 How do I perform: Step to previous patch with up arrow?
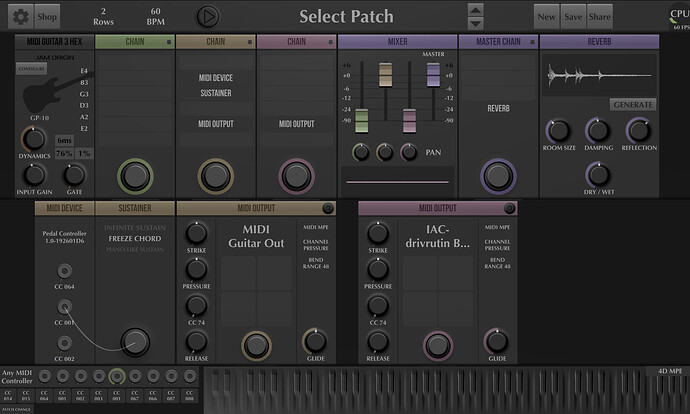(x=475, y=10)
